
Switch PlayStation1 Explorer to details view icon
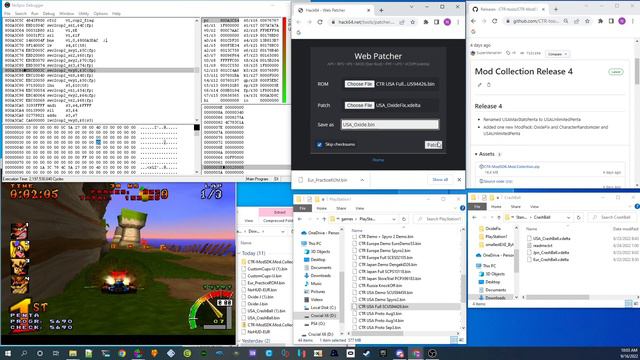click(x=454, y=340)
